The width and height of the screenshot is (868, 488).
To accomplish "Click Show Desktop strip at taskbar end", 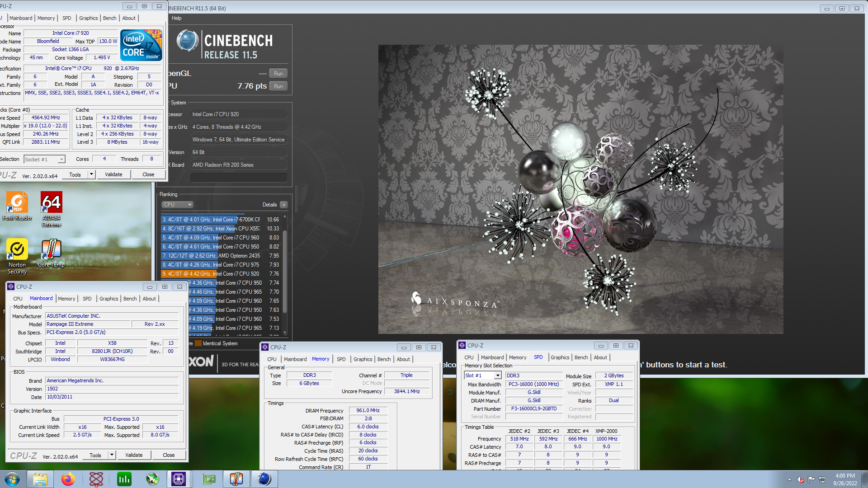I will [x=864, y=479].
